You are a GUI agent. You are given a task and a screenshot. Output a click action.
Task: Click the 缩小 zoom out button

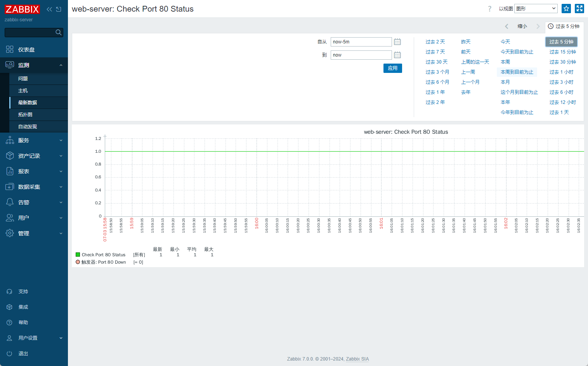[522, 26]
